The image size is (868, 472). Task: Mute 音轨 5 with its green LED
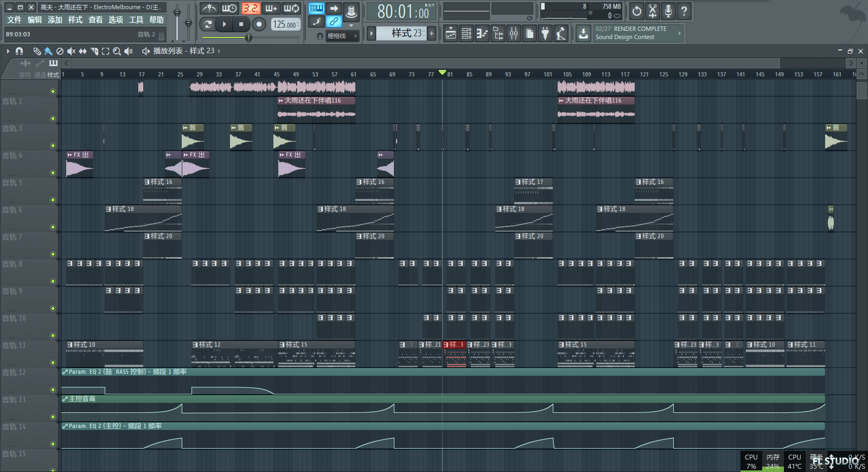pyautogui.click(x=53, y=200)
